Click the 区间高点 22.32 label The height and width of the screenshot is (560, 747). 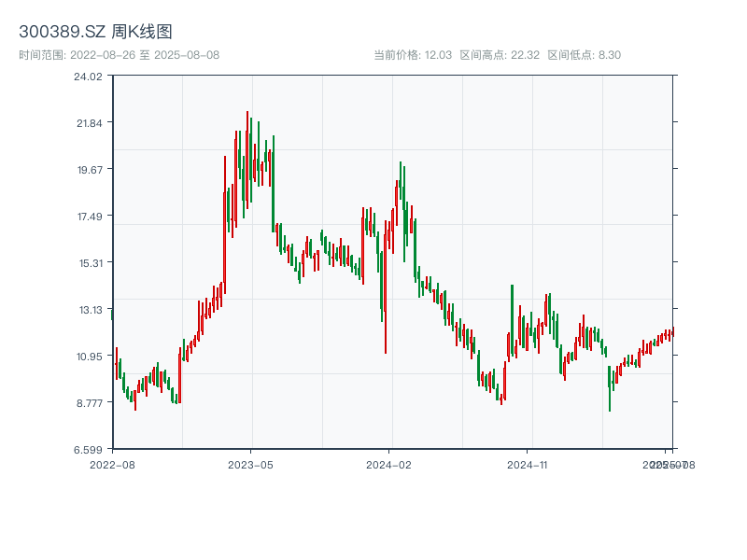pos(500,55)
